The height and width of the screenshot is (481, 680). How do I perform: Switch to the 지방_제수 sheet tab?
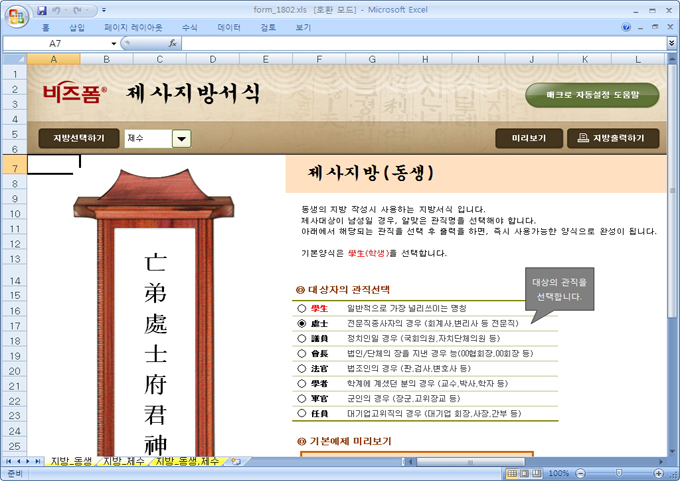124,461
